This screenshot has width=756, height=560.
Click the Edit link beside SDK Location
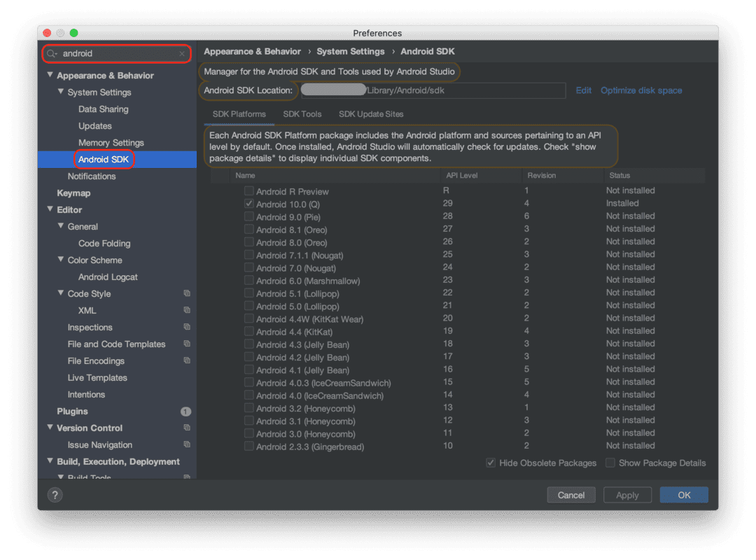click(x=583, y=90)
